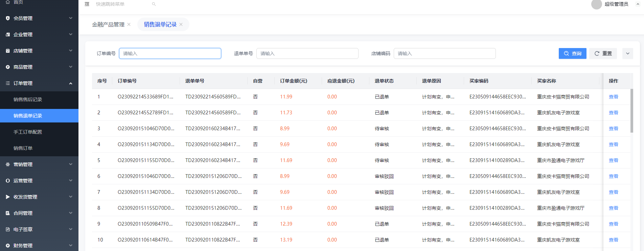Focus the 店铺编码 input field
Viewport: 644px width, 251px height.
point(445,53)
